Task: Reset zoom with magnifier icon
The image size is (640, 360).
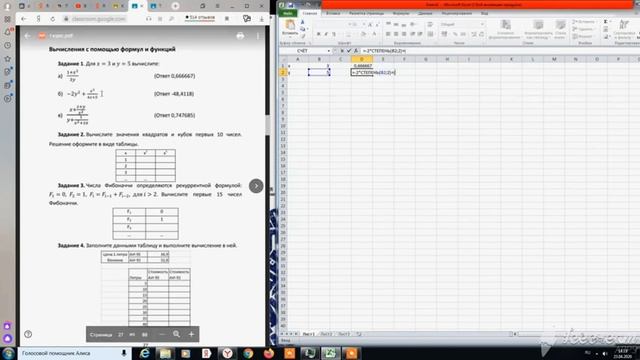Action: tap(176, 334)
